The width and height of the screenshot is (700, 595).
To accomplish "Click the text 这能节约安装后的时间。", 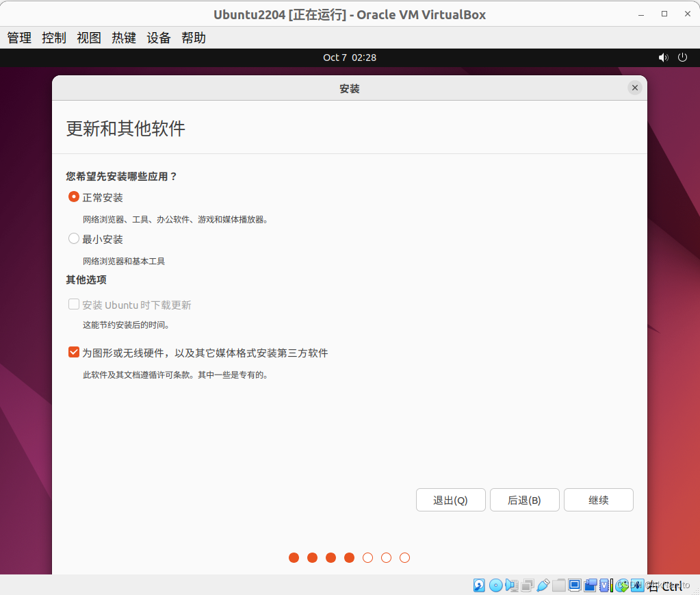I will click(127, 325).
